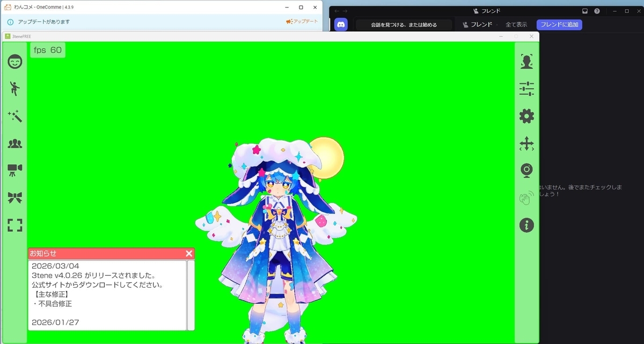Open the 3tene gear settings
The image size is (644, 344).
(x=526, y=116)
